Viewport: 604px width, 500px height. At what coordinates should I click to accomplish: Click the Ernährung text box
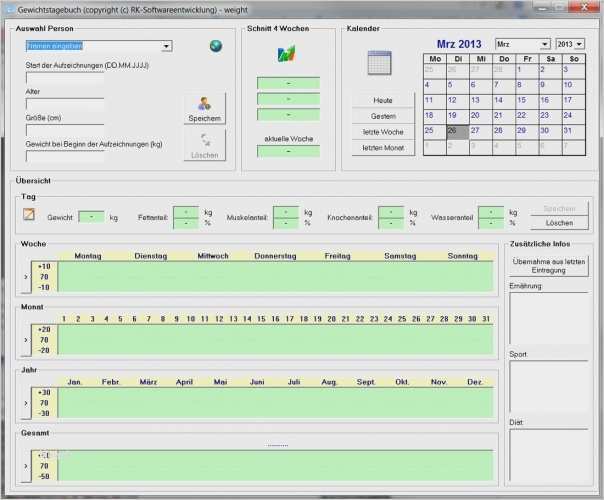click(x=549, y=318)
